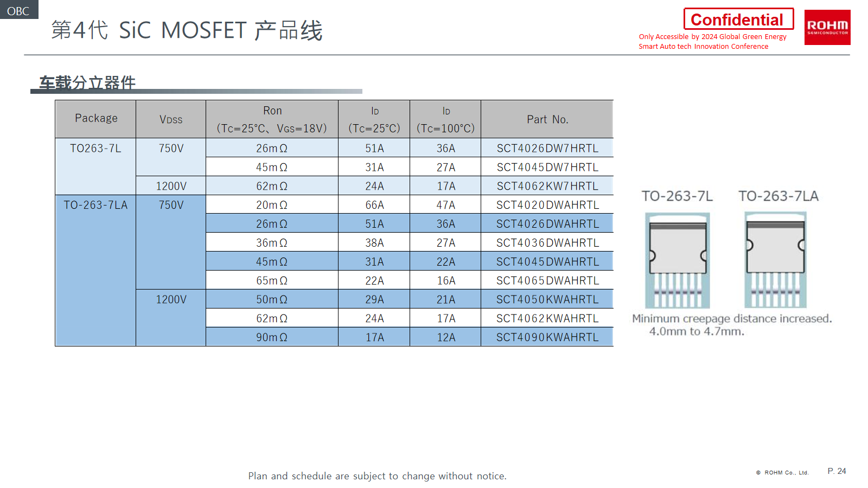Click the 车载分立器件 section heading

click(x=87, y=83)
